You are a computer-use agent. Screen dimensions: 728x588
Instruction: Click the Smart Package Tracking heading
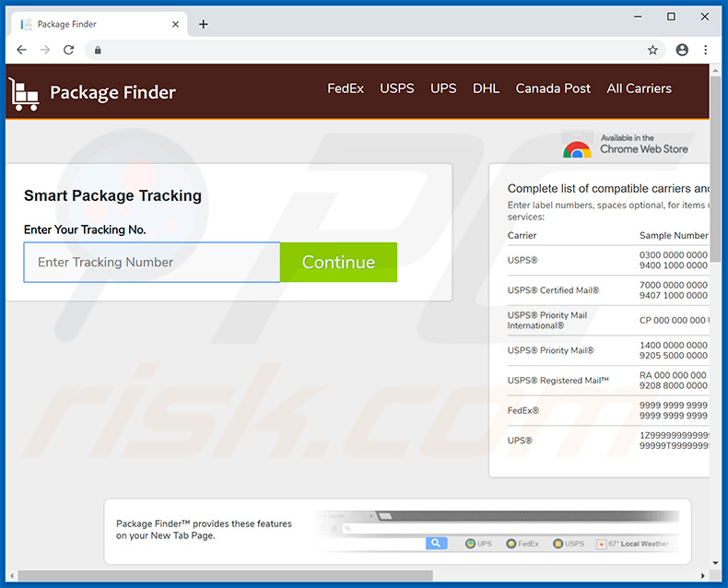[112, 195]
